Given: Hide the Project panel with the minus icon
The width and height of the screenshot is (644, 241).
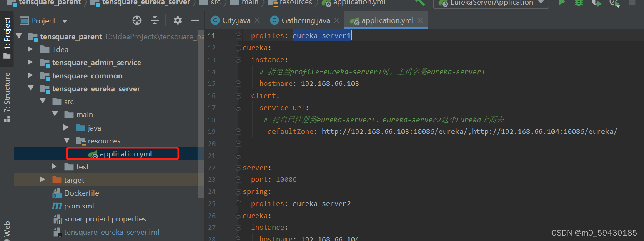Looking at the screenshot, I should coord(195,20).
